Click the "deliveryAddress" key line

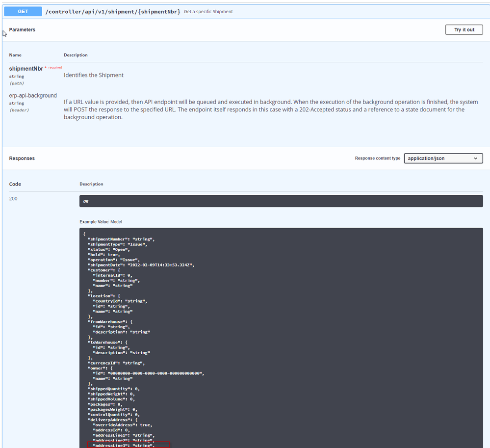pyautogui.click(x=113, y=420)
